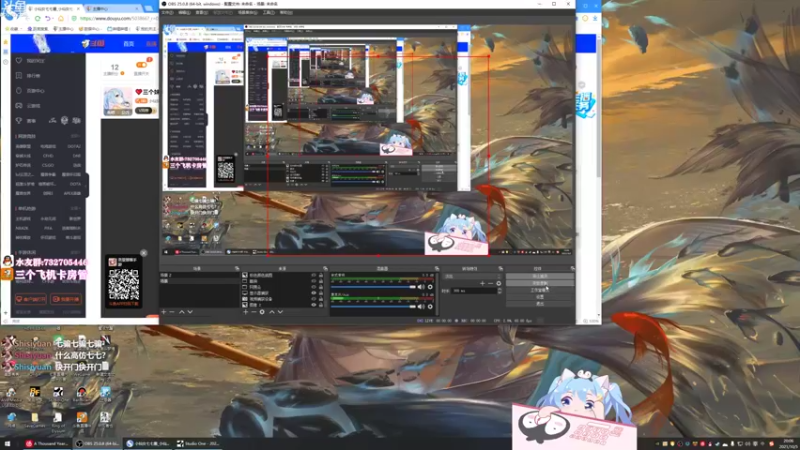Open OBS Help menu
Viewport: 800px width, 450px height.
click(x=286, y=12)
